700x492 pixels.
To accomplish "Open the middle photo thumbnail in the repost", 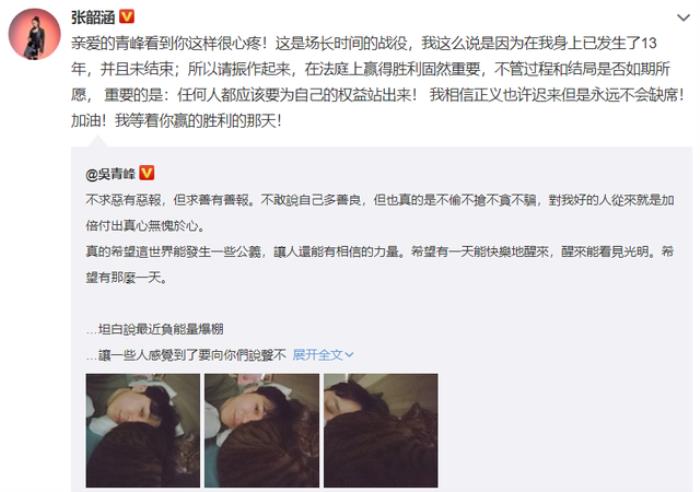I will (262, 430).
